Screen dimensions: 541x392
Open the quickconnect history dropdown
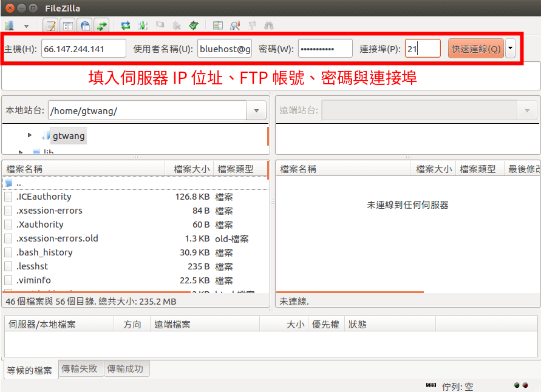(509, 47)
